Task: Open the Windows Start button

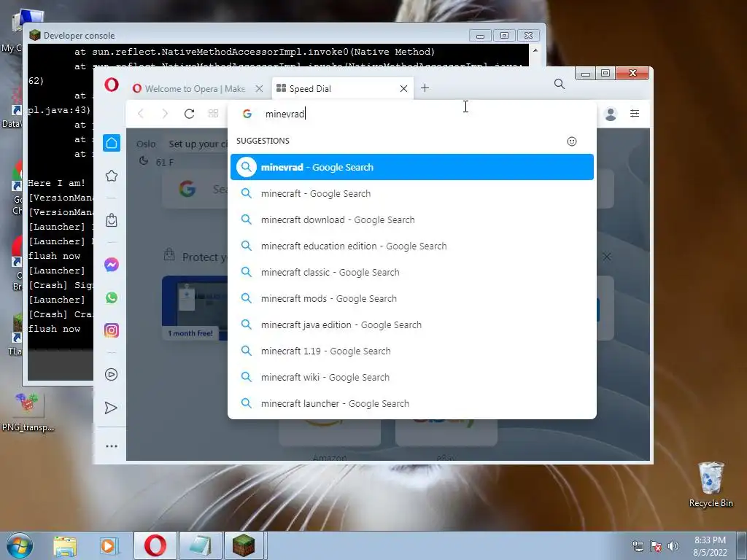Action: pyautogui.click(x=19, y=545)
